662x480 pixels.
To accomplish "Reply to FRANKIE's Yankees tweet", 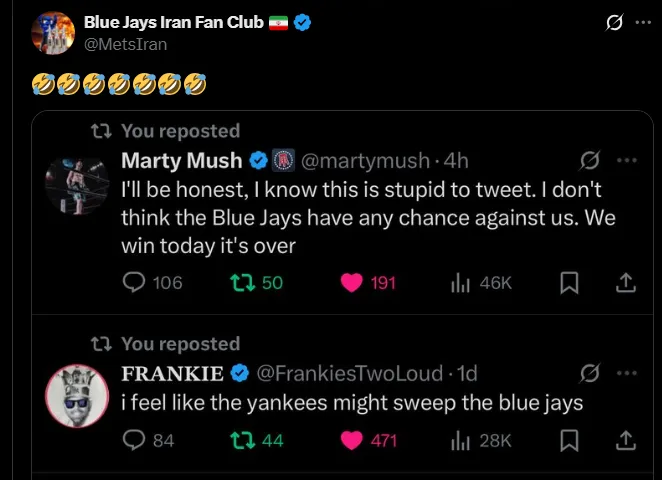I will click(x=135, y=439).
